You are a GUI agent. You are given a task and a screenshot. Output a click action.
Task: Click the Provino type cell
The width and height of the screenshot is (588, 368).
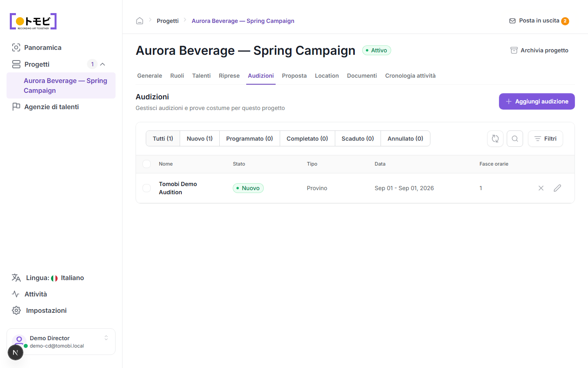[x=317, y=188]
